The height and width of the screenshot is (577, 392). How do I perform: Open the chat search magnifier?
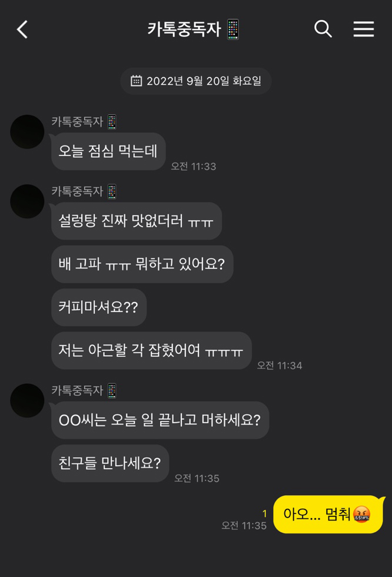coord(323,29)
